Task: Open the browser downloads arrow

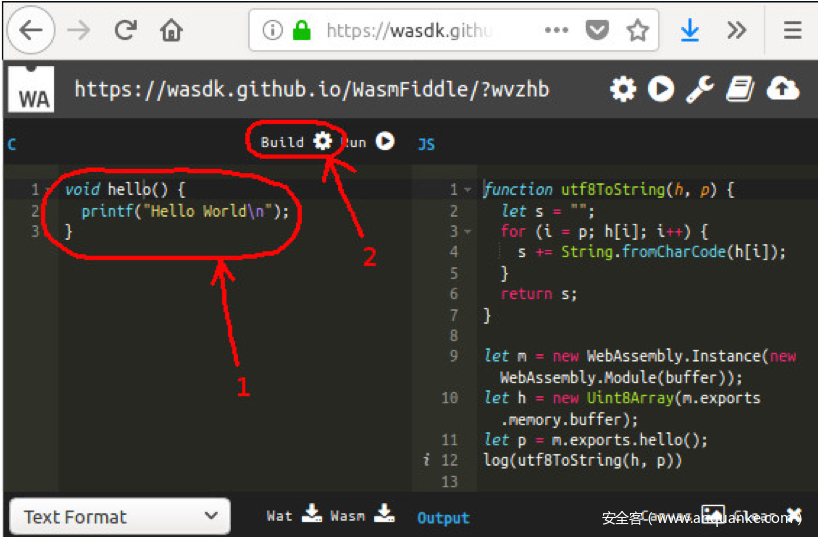Action: point(690,30)
